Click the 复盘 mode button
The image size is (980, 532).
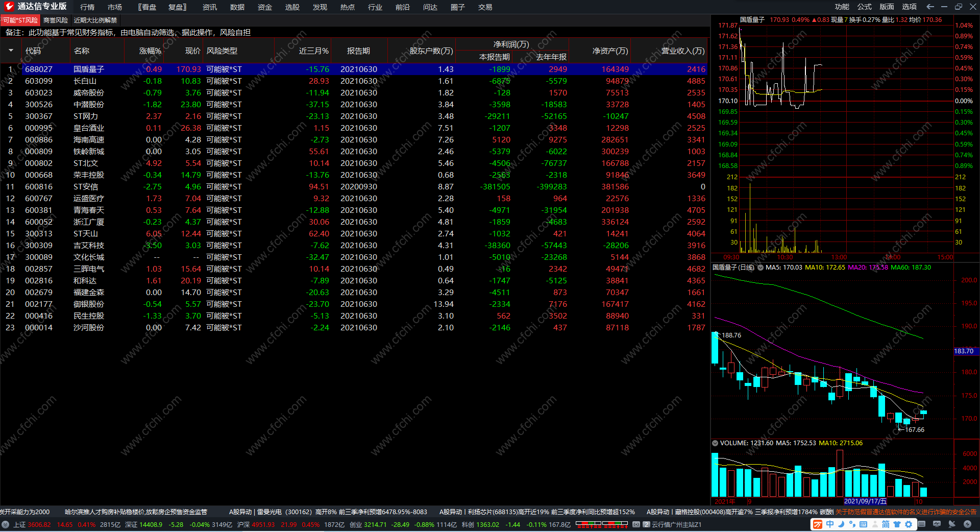pos(177,7)
